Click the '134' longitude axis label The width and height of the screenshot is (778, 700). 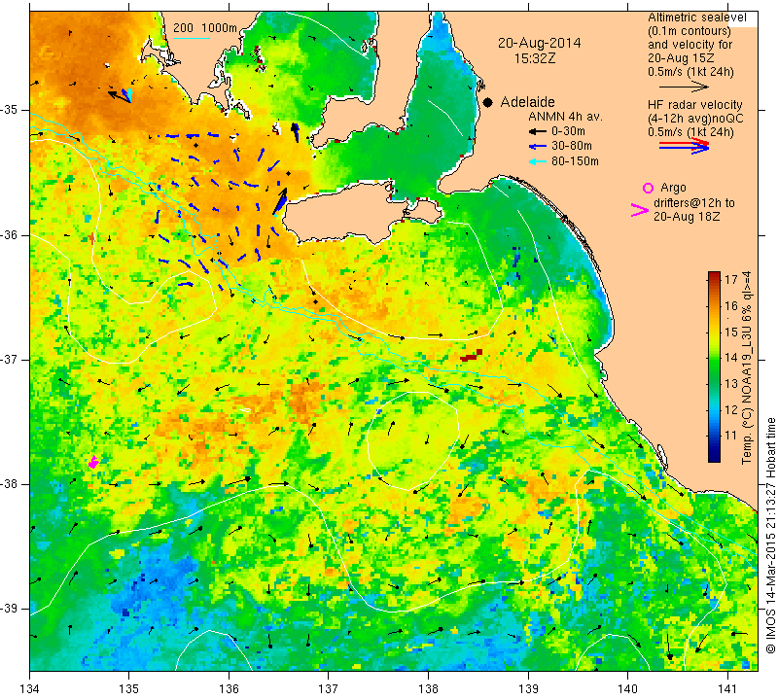point(30,689)
